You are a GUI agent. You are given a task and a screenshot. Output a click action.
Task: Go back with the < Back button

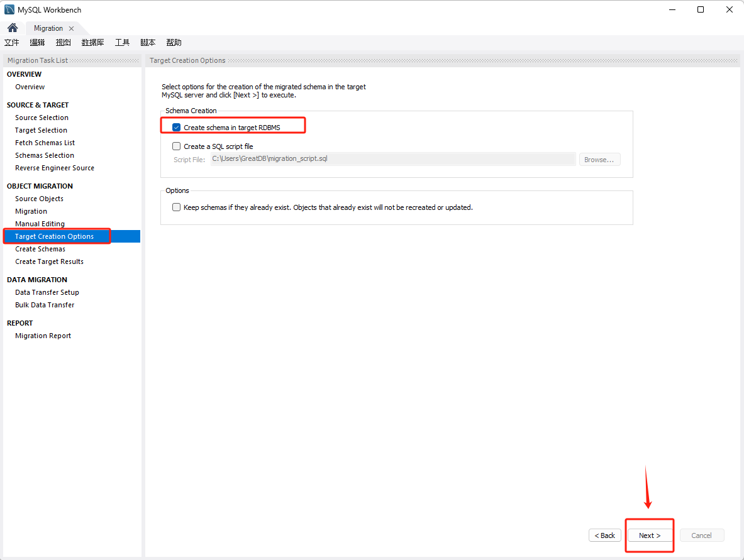pyautogui.click(x=604, y=535)
